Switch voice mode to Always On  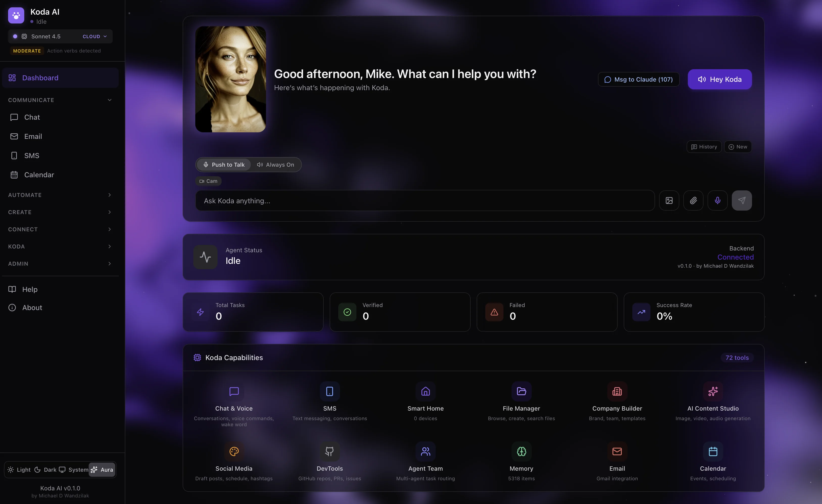click(x=276, y=165)
